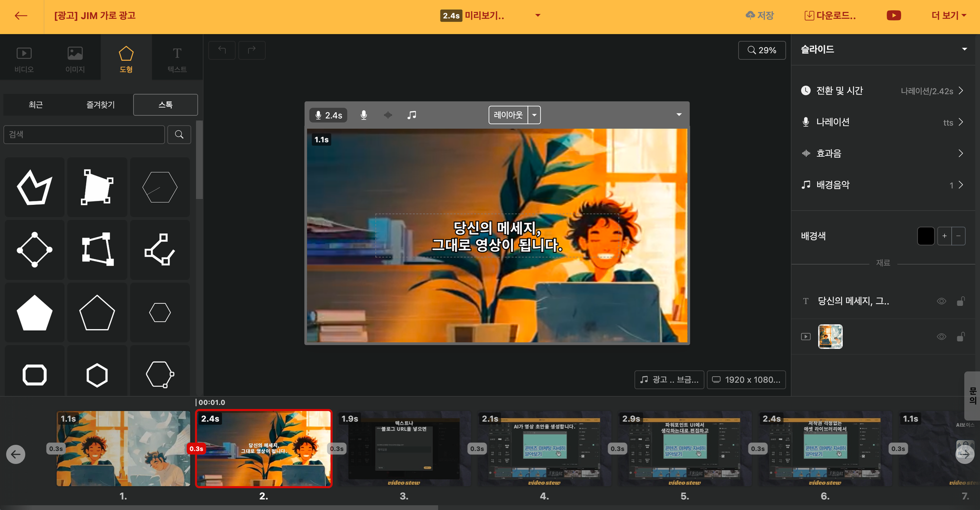Screen dimensions: 980x510
Task: Insert the bold hexagon outline shape
Action: (x=97, y=375)
